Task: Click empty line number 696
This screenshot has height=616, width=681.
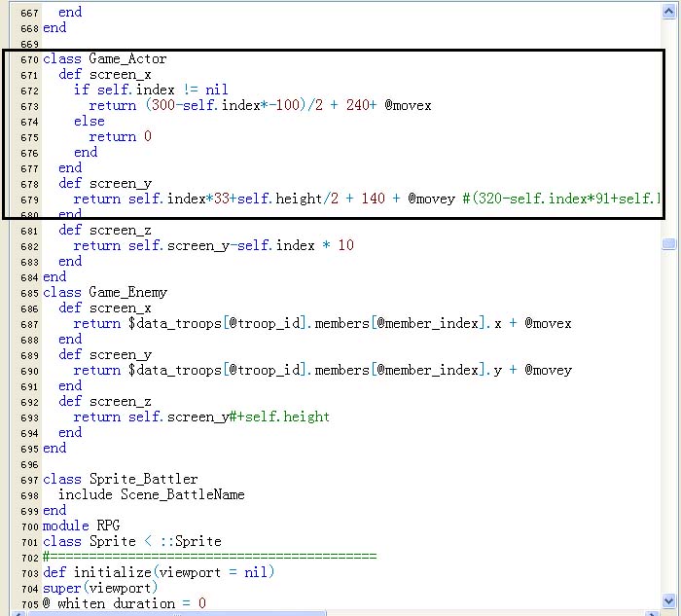Action: (x=29, y=464)
